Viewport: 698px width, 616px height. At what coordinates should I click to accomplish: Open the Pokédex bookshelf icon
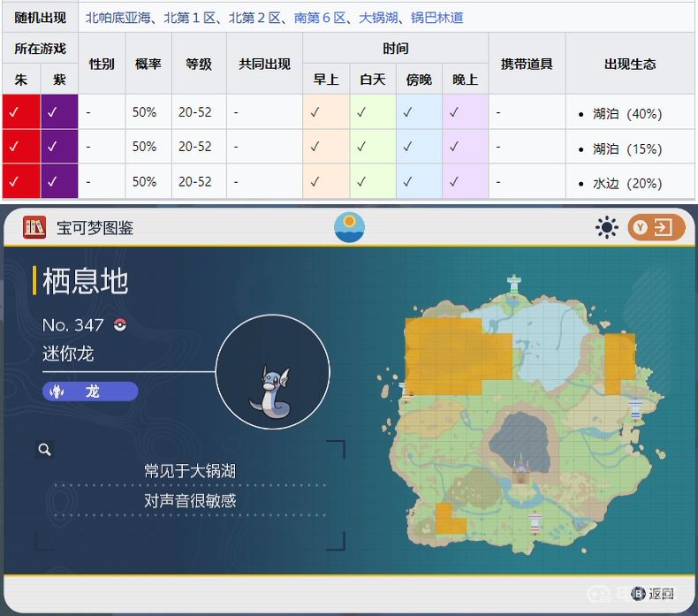[x=34, y=227]
